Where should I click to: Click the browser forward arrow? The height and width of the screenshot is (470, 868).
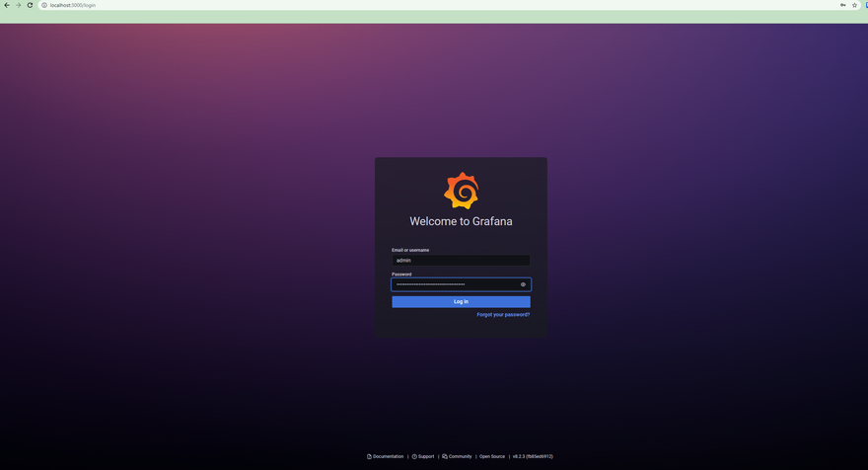(19, 5)
